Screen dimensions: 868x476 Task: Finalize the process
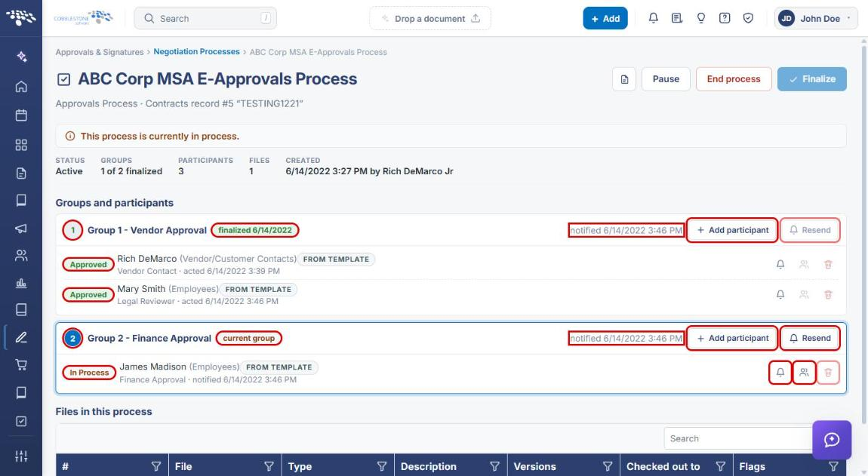pos(811,79)
